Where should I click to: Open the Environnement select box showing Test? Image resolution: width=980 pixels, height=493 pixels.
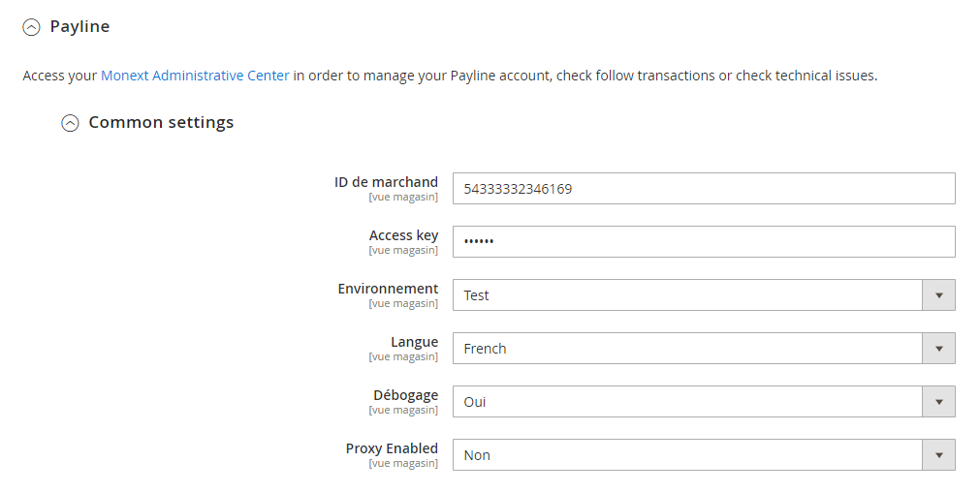tap(687, 295)
